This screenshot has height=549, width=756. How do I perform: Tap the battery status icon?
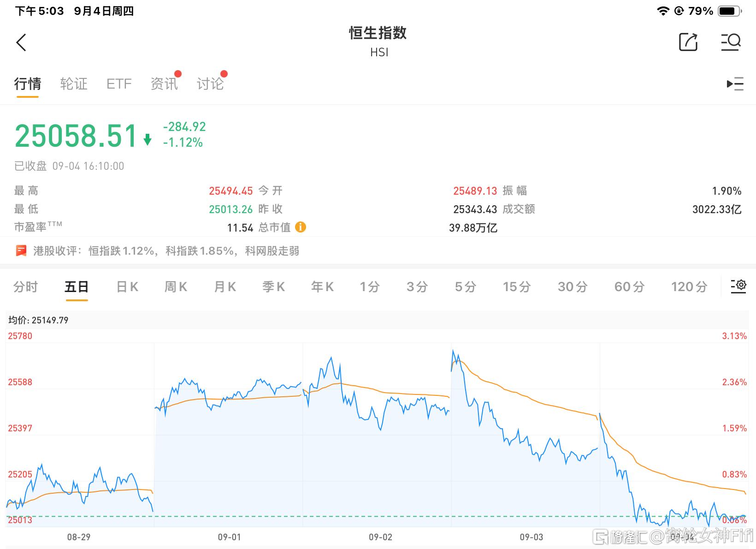pos(729,11)
